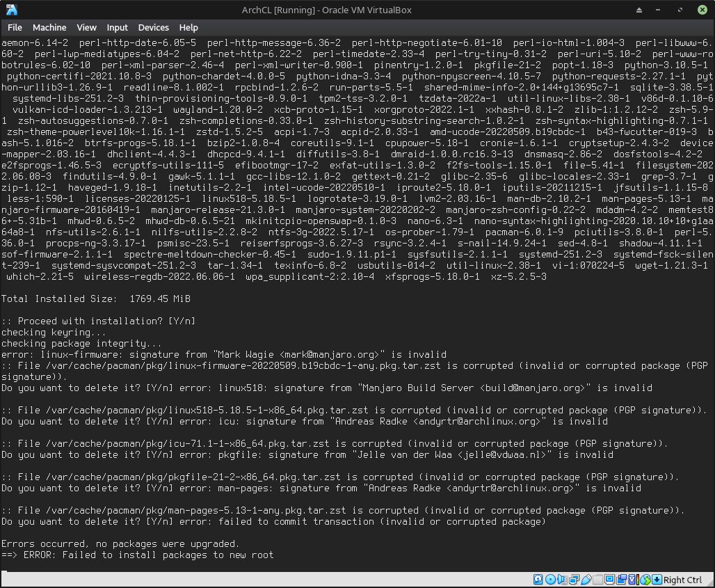Open the Machine menu
The height and width of the screenshot is (588, 715).
(x=49, y=27)
